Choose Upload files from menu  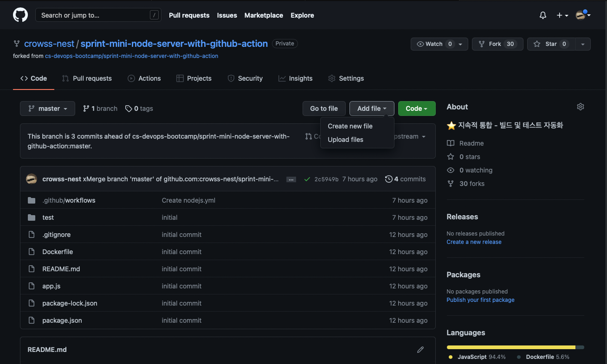357,140
